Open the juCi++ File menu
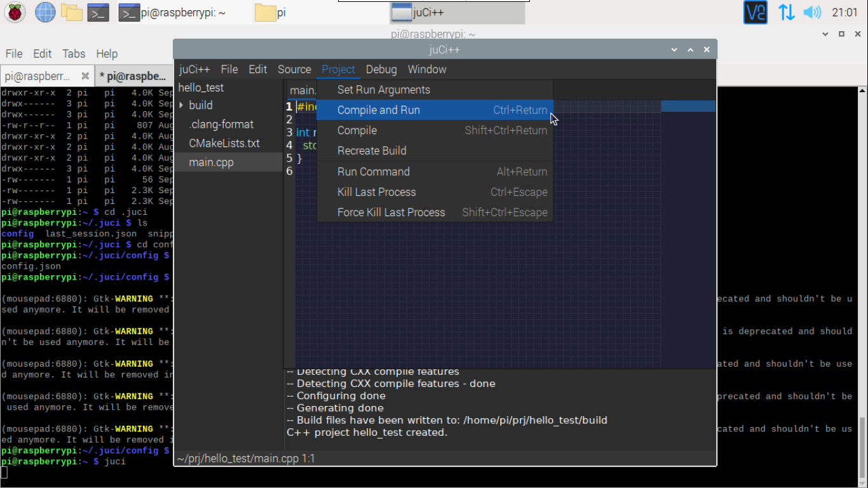The height and width of the screenshot is (488, 868). (229, 69)
